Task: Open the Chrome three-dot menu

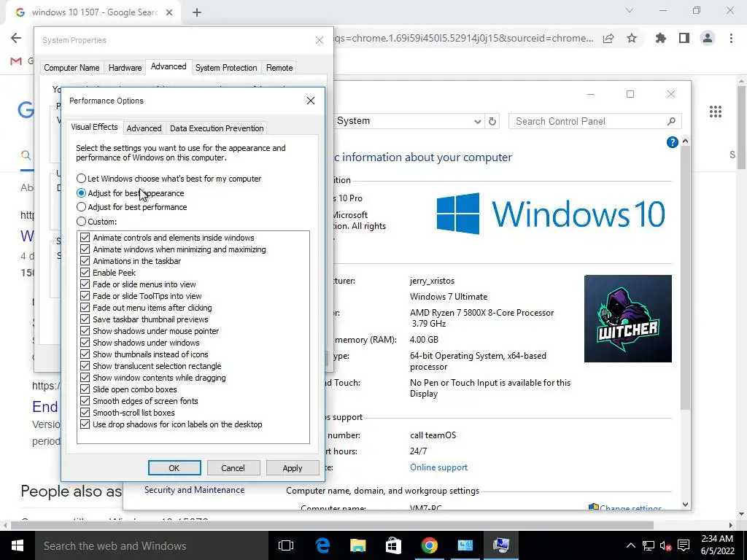Action: point(731,38)
